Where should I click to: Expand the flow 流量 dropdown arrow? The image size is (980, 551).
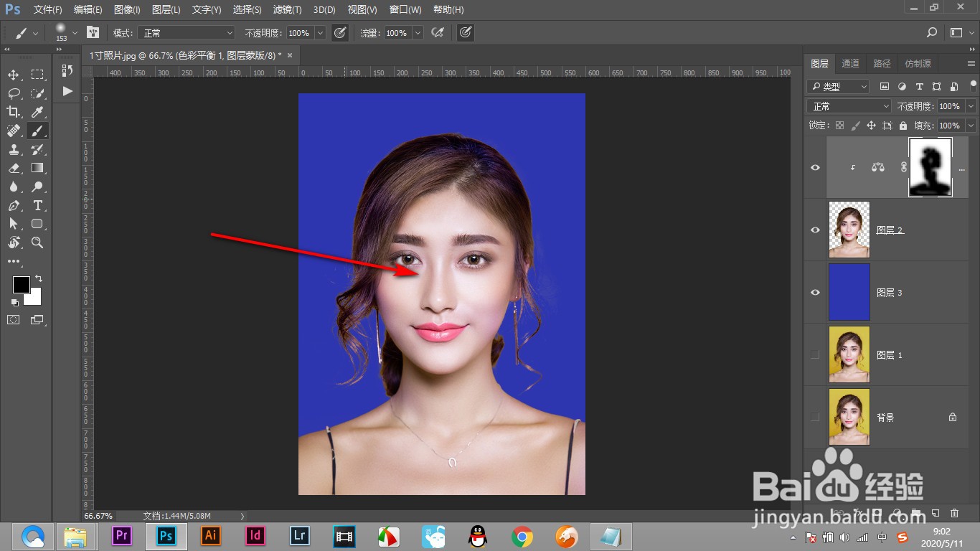[418, 33]
